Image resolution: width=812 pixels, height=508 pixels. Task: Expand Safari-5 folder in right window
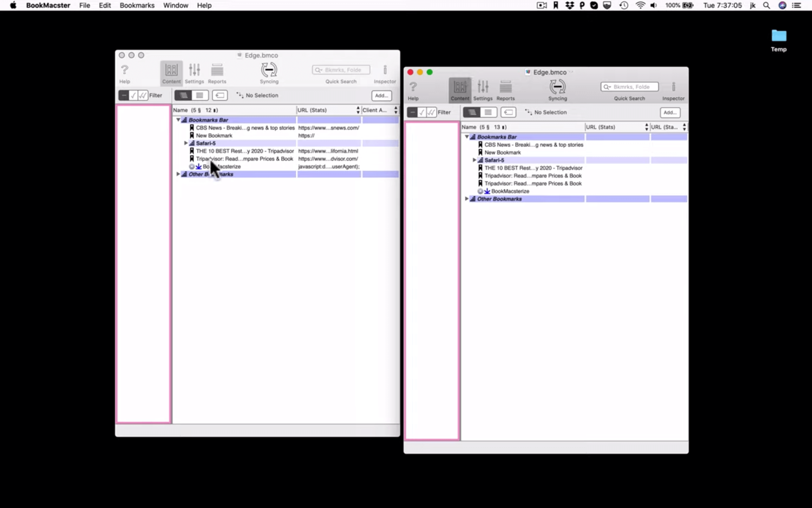pyautogui.click(x=474, y=160)
